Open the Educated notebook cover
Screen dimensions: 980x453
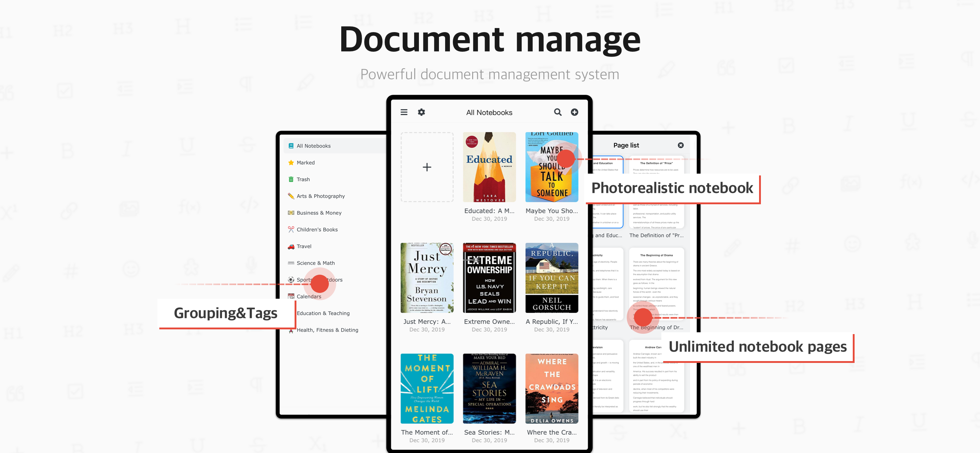point(489,167)
